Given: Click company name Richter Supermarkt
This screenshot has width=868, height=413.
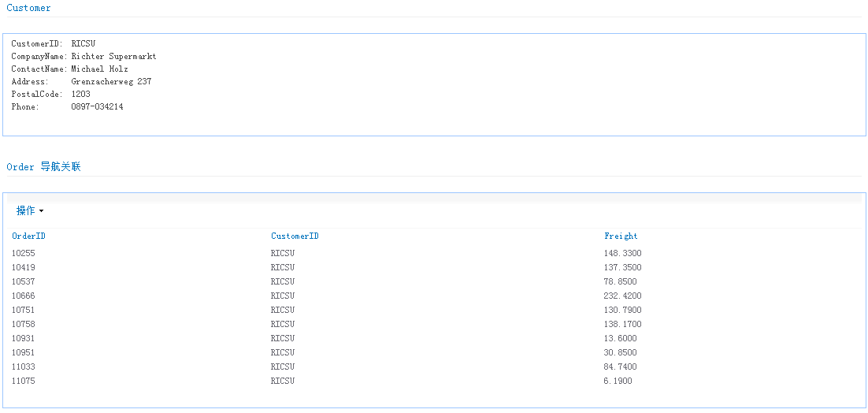Looking at the screenshot, I should point(114,57).
